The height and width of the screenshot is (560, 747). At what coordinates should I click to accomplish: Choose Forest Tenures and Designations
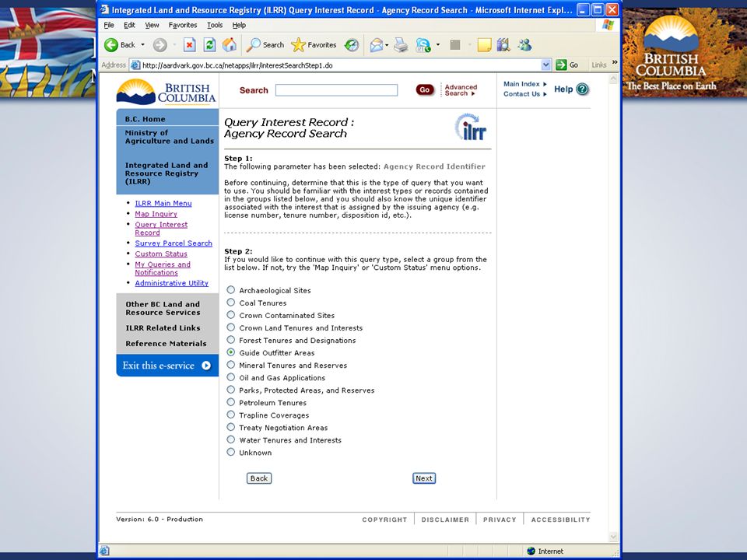(230, 340)
